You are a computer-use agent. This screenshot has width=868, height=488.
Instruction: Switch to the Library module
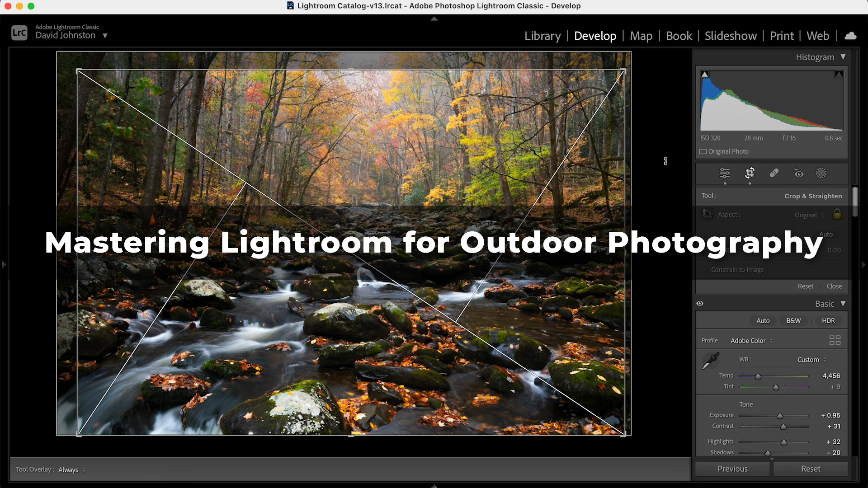pos(542,36)
